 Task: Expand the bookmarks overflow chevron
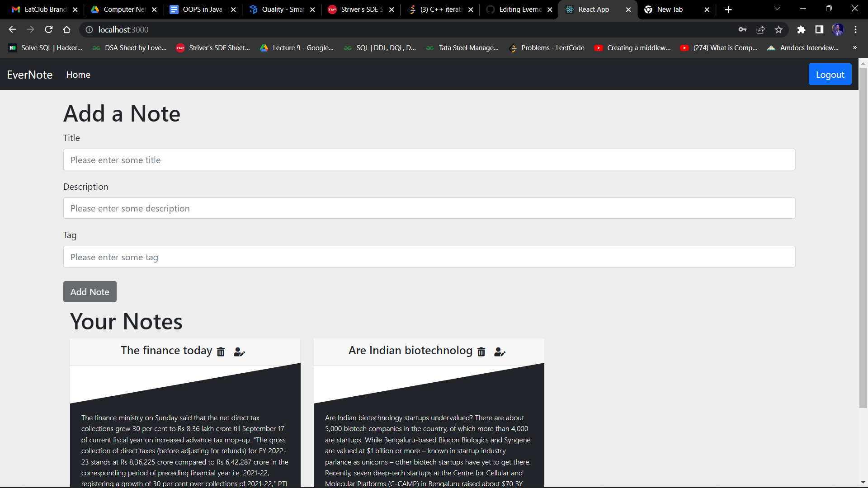point(855,47)
